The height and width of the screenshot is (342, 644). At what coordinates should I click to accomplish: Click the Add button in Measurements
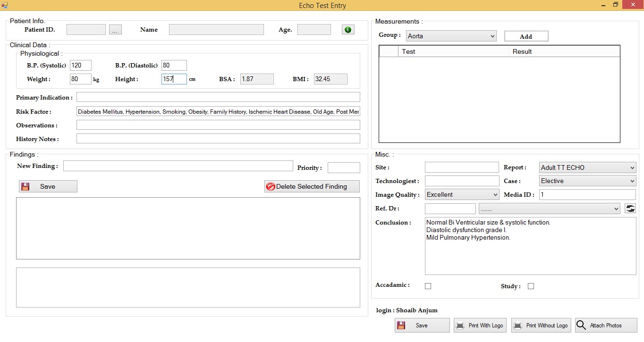(x=526, y=36)
